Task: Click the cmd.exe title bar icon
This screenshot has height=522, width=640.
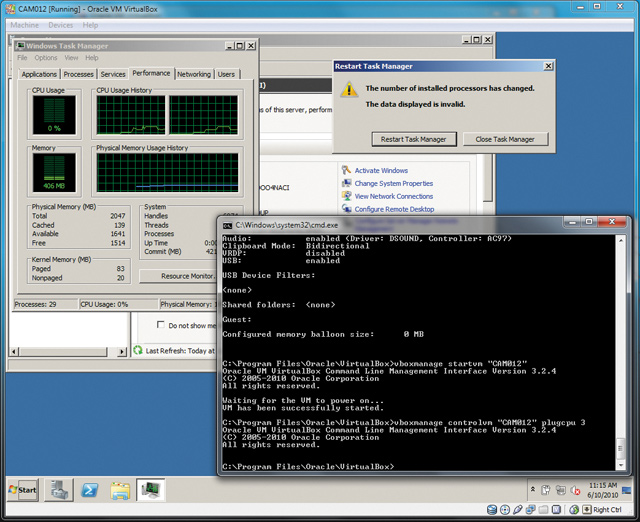Action: (227, 225)
